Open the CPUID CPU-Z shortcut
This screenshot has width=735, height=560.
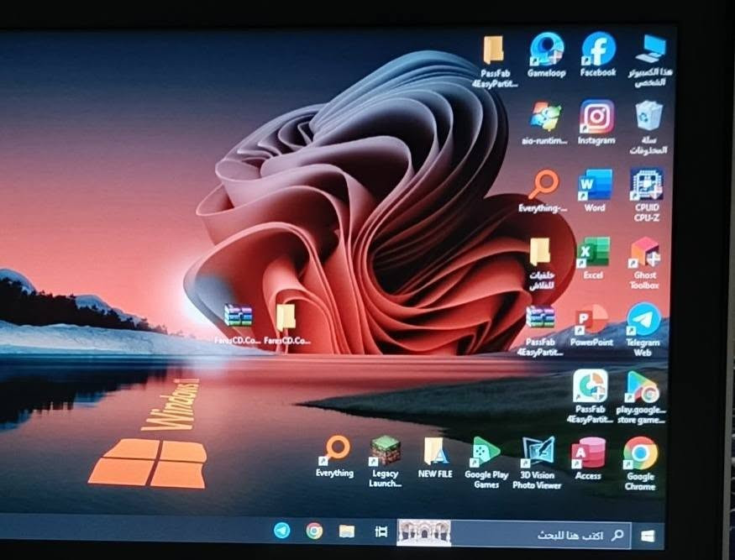pos(647,195)
